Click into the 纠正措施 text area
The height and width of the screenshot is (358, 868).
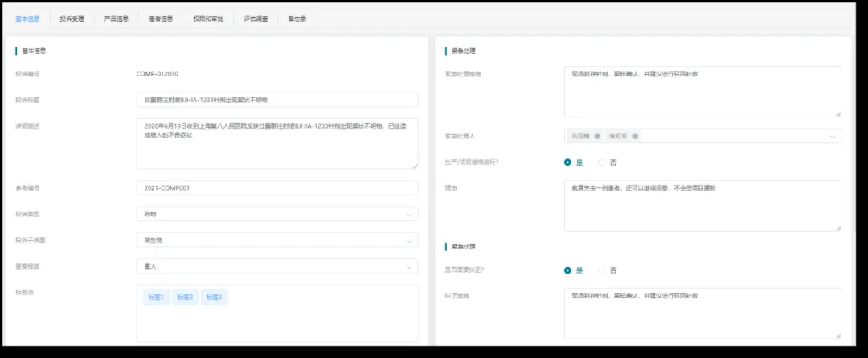(x=702, y=313)
